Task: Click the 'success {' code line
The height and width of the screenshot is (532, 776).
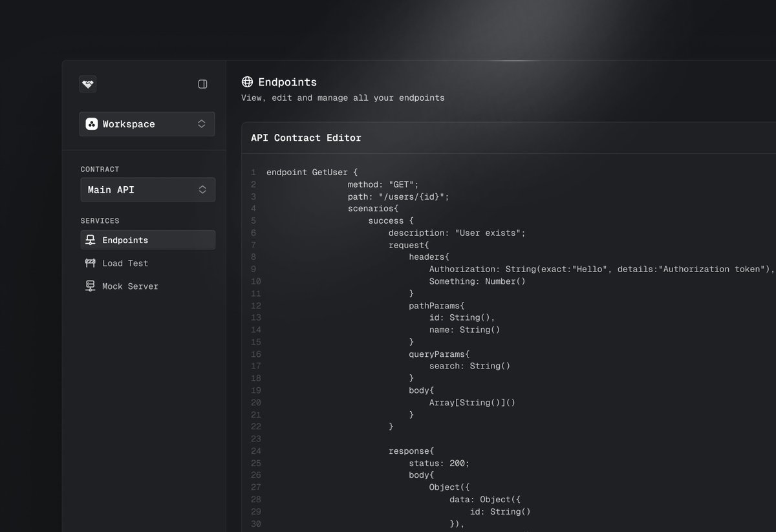Action: [391, 221]
